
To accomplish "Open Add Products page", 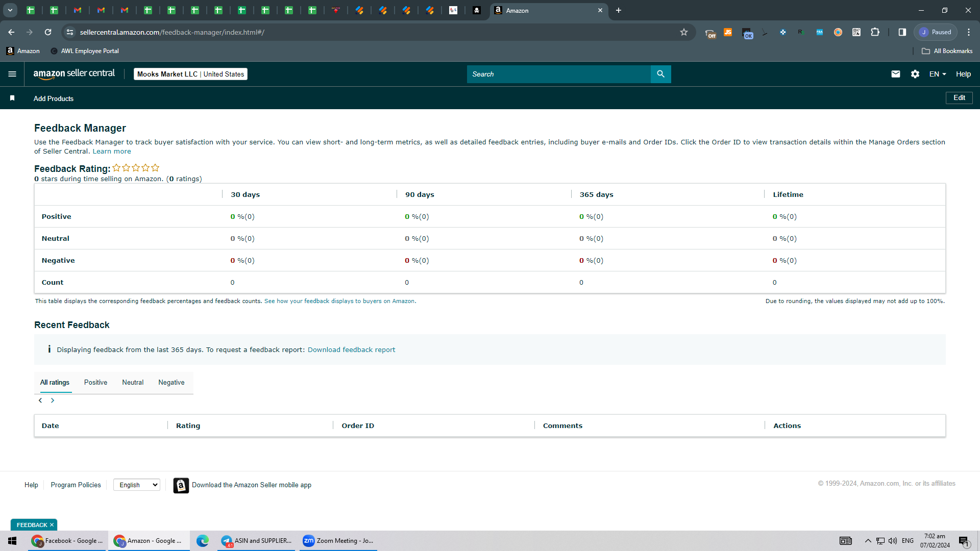I will [x=54, y=98].
